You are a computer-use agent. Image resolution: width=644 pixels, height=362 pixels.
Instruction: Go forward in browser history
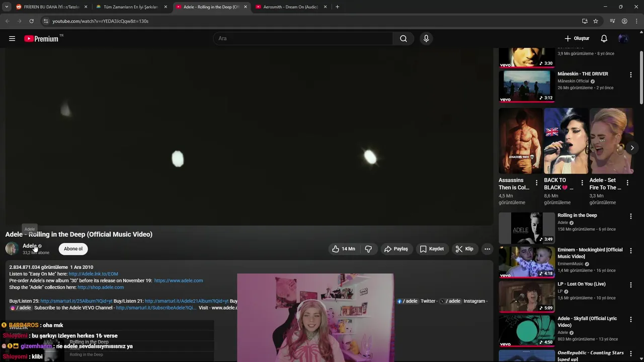19,21
